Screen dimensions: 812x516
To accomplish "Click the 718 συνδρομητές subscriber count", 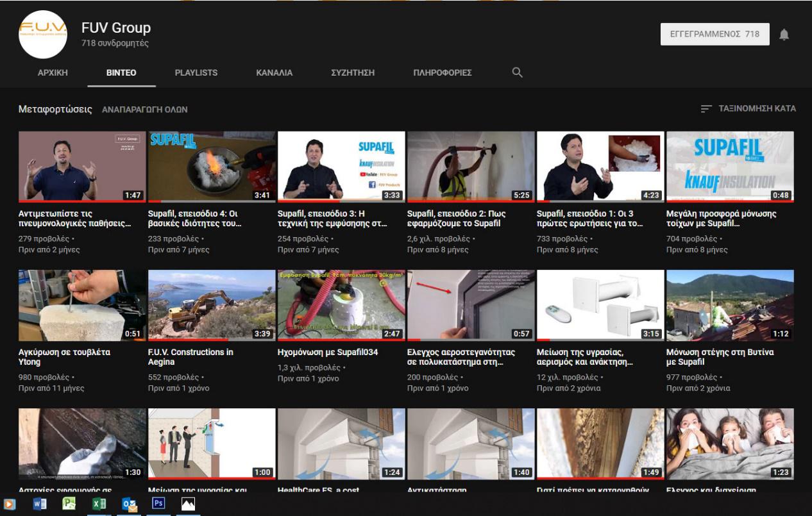I will (x=115, y=44).
